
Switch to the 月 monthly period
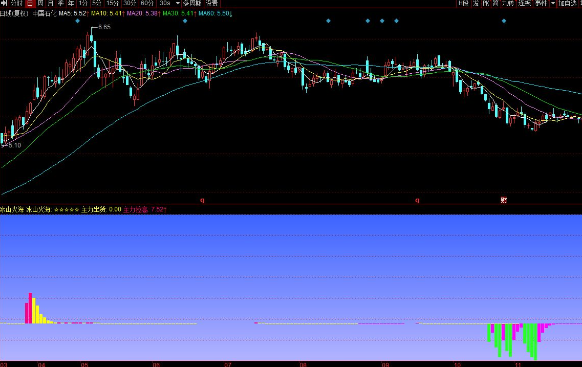(50, 3)
